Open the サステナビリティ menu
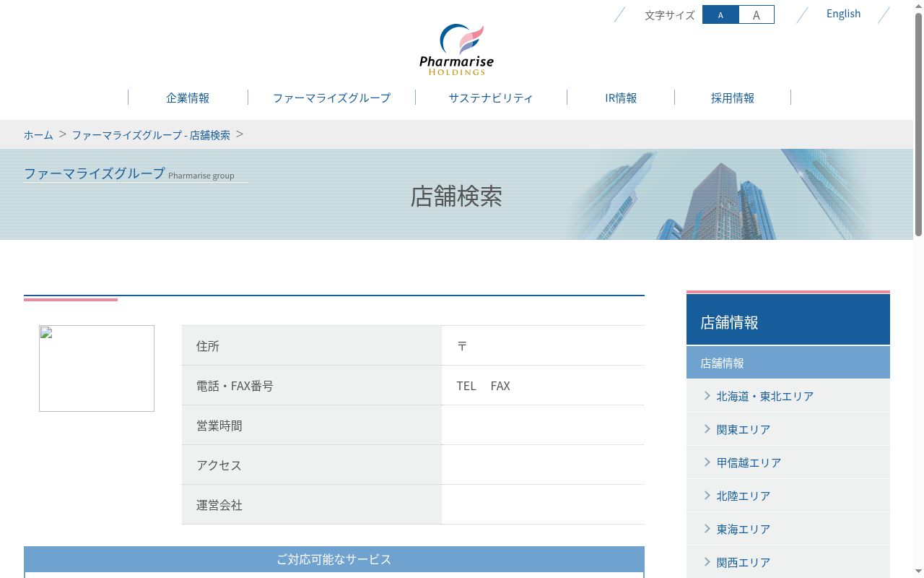 click(491, 98)
